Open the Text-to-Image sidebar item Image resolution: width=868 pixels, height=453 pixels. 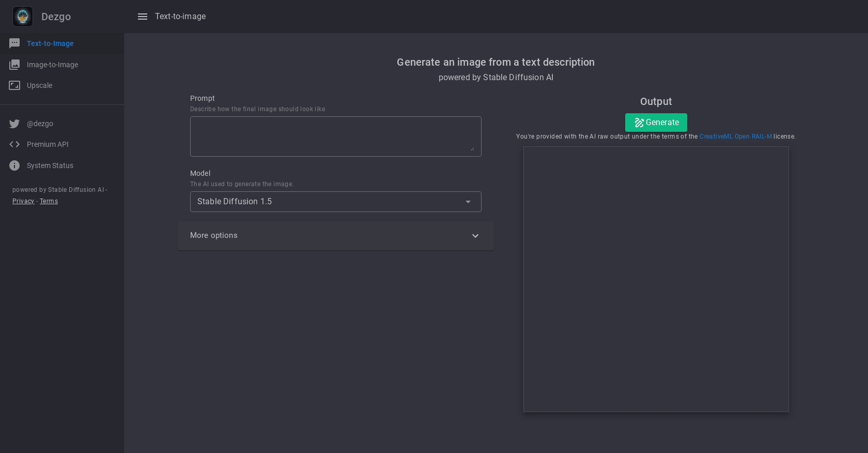tap(62, 43)
